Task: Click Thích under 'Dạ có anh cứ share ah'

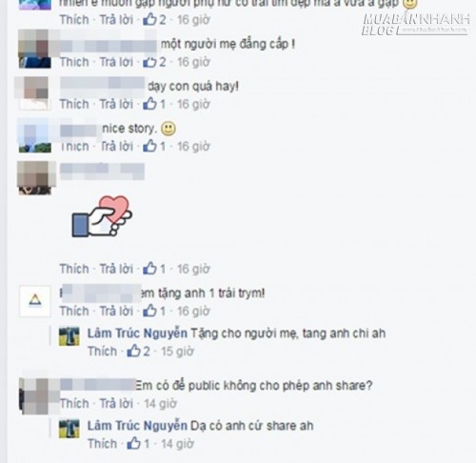Action: 102,444
